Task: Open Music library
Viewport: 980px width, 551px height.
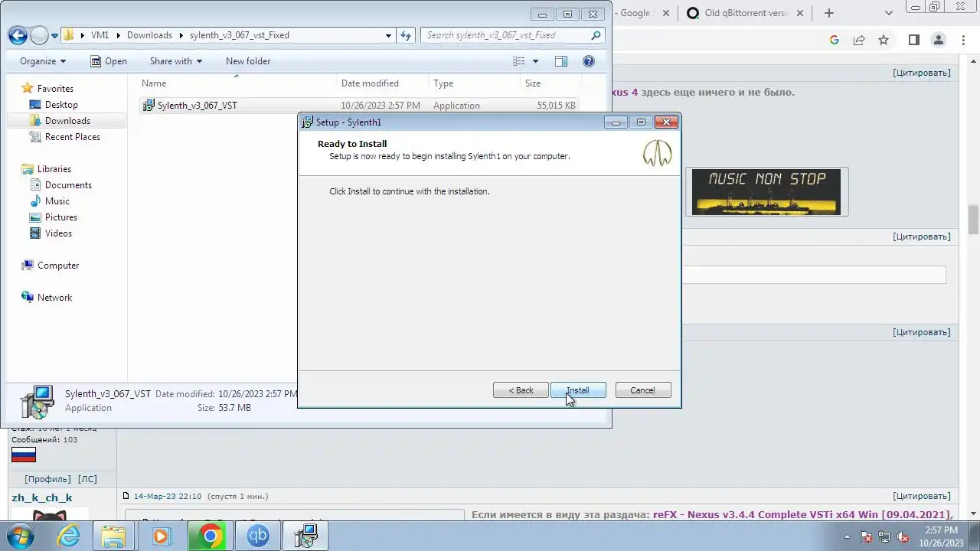Action: point(57,201)
